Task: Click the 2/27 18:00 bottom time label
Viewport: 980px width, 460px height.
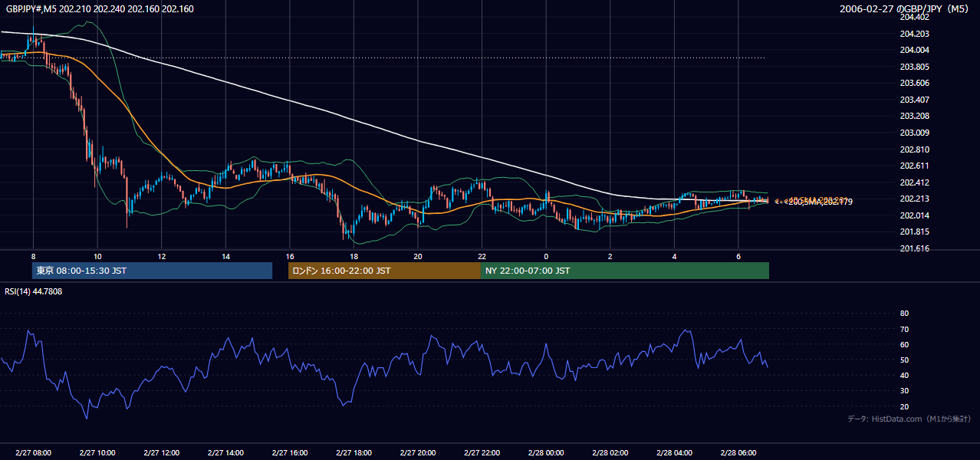Action: pos(354,452)
